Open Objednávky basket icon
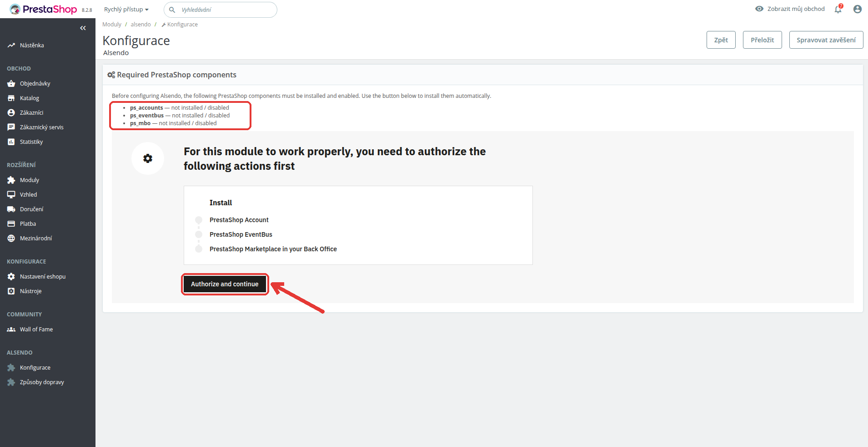This screenshot has height=447, width=868. [11, 84]
